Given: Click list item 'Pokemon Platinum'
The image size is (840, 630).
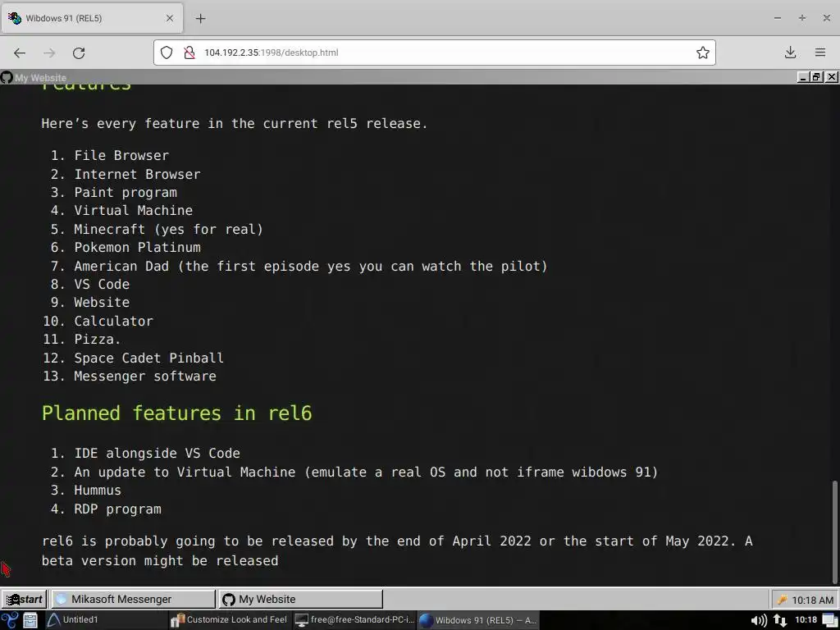Looking at the screenshot, I should point(137,248).
